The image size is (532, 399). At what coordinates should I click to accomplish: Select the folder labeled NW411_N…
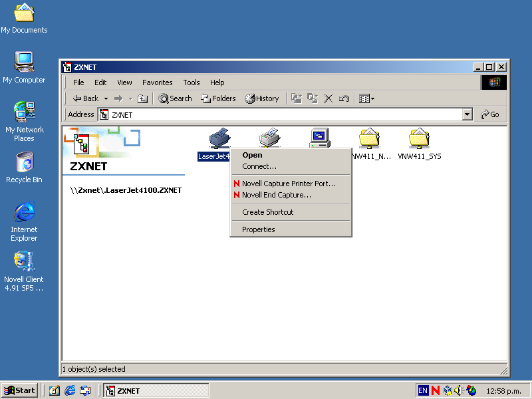pos(370,144)
